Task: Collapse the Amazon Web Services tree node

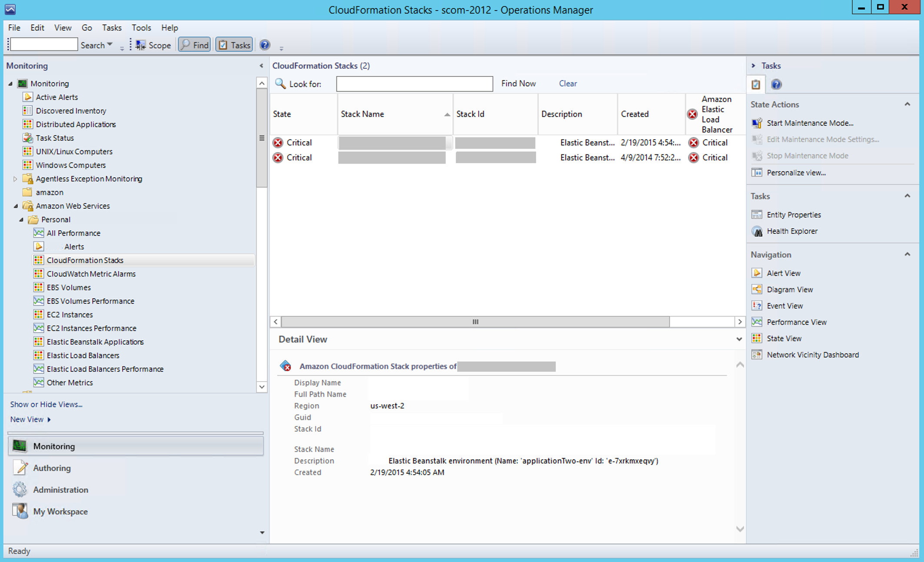Action: point(16,206)
